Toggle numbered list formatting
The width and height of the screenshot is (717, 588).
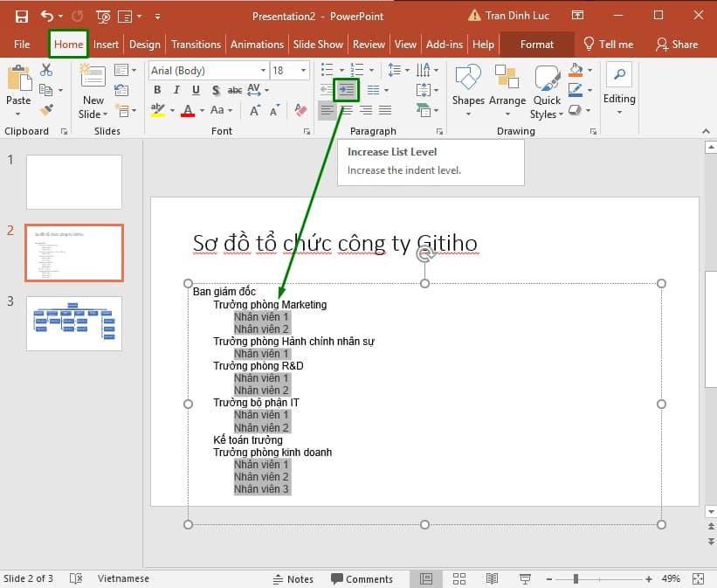click(355, 70)
